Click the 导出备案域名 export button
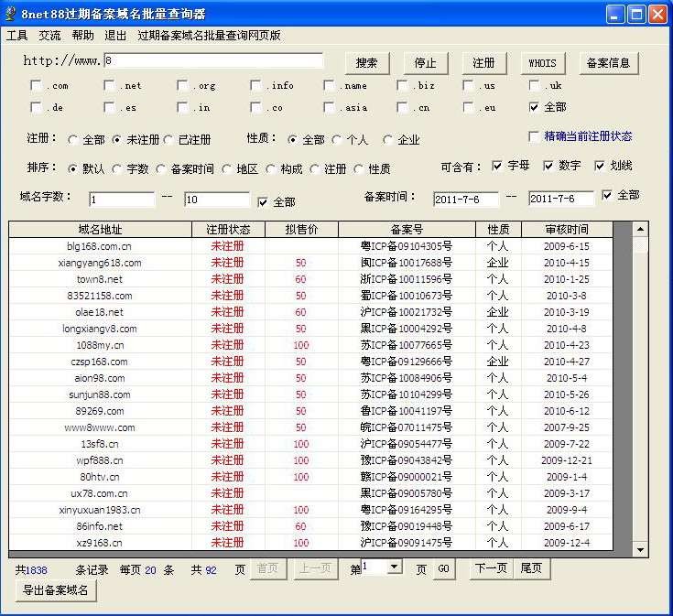This screenshot has width=673, height=616. click(56, 590)
